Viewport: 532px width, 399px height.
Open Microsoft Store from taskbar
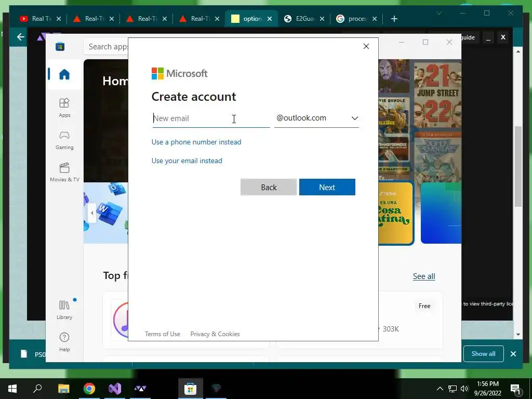pyautogui.click(x=190, y=389)
